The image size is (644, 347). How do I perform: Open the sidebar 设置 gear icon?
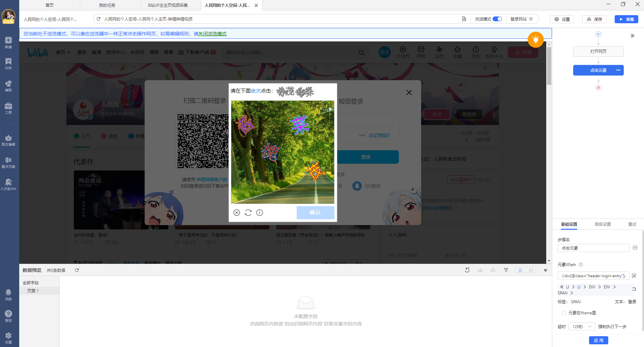pos(8,338)
